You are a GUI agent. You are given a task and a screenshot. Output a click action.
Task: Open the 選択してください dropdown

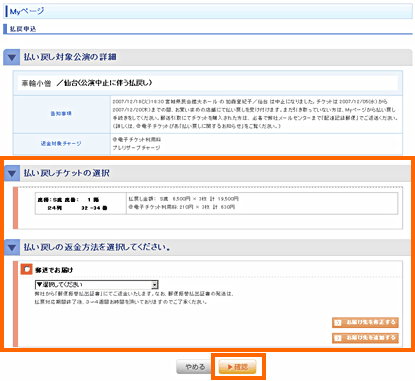click(x=97, y=285)
